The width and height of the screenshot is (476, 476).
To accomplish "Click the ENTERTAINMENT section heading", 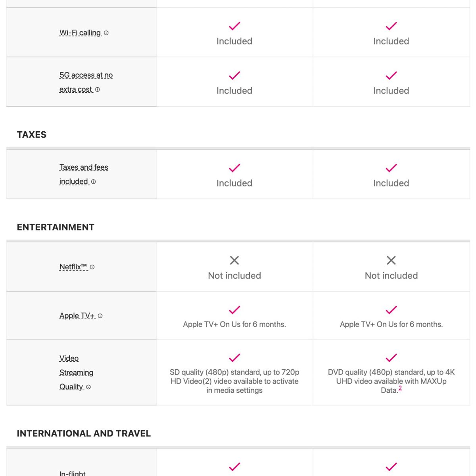I will click(x=56, y=227).
